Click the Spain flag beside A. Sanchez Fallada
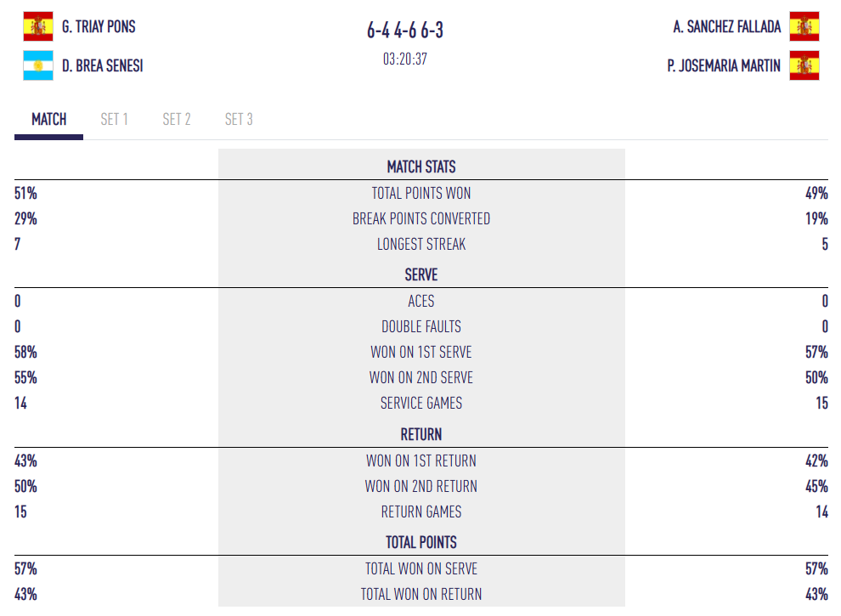Viewport: 841px width, 616px height. (x=804, y=26)
